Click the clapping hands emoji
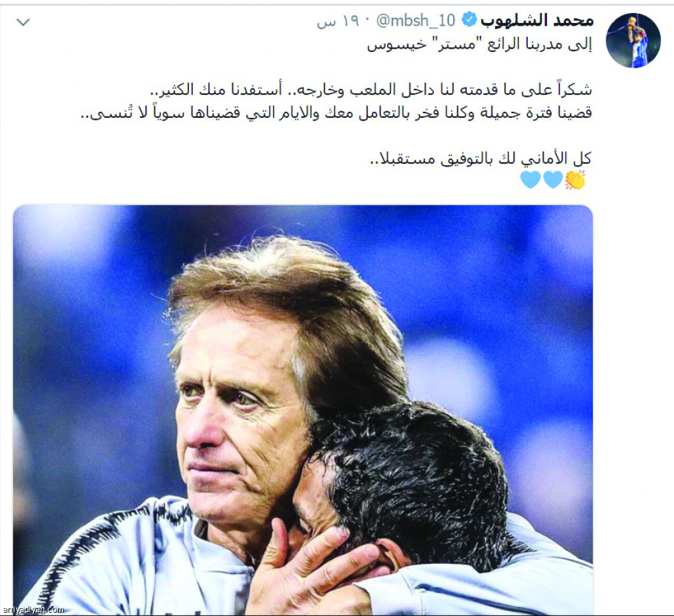 click(x=575, y=180)
